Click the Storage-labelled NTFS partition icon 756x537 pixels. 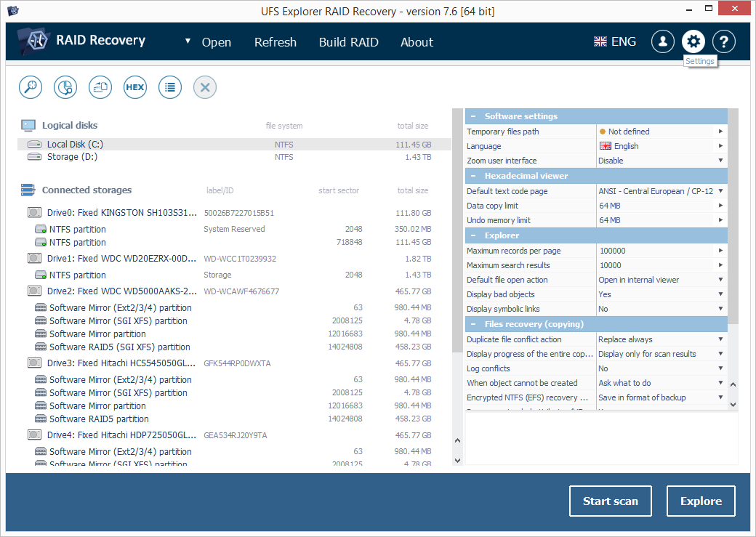(x=41, y=275)
